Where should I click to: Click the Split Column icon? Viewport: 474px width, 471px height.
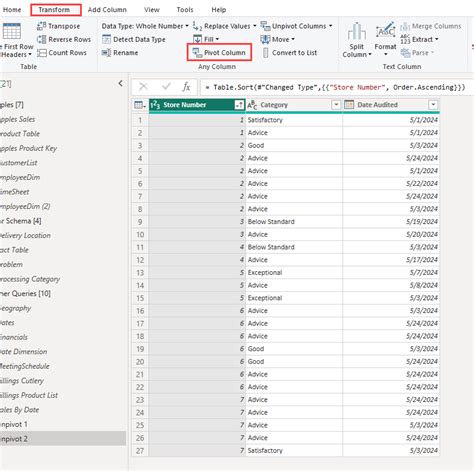[x=357, y=31]
